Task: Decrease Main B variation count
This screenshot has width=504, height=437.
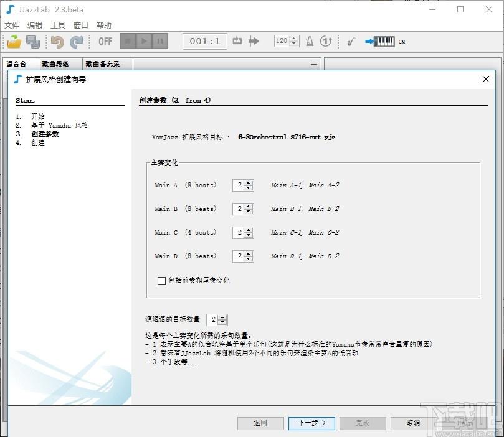Action: coord(249,212)
